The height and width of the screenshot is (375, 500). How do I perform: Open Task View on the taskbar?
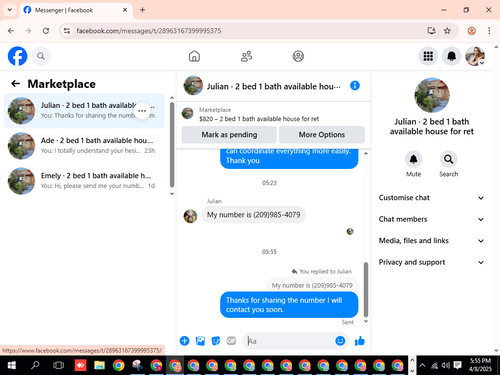click(x=58, y=365)
